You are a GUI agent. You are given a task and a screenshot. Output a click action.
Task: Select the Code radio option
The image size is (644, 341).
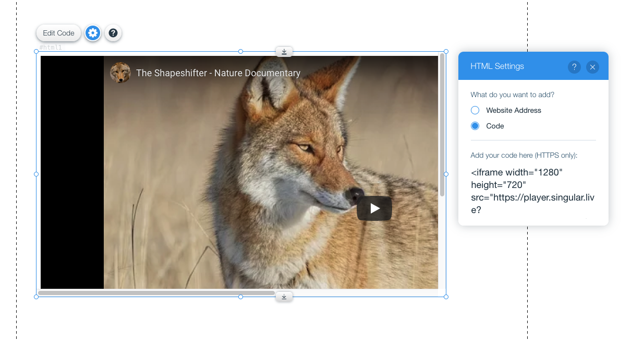[x=475, y=126]
